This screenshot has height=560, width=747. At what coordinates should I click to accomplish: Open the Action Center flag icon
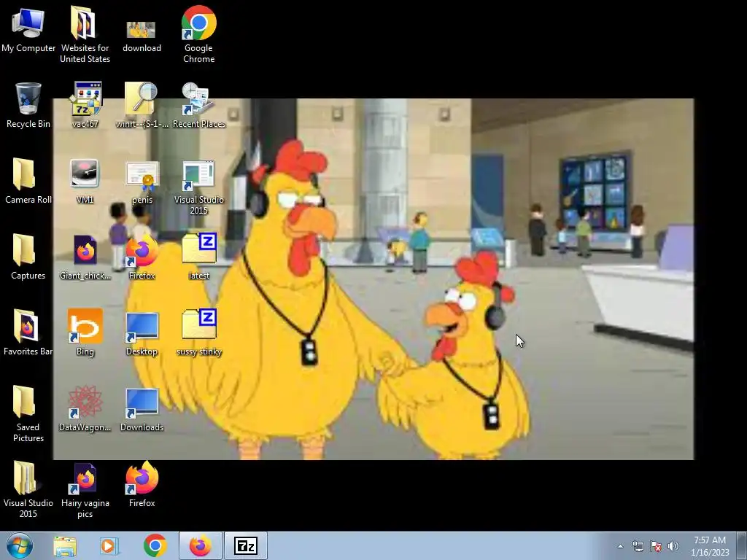click(656, 546)
